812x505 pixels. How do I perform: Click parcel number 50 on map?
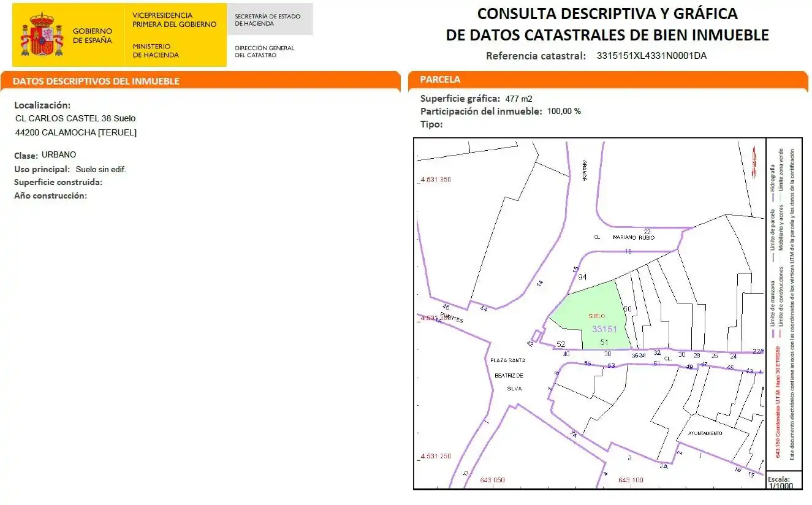click(627, 308)
